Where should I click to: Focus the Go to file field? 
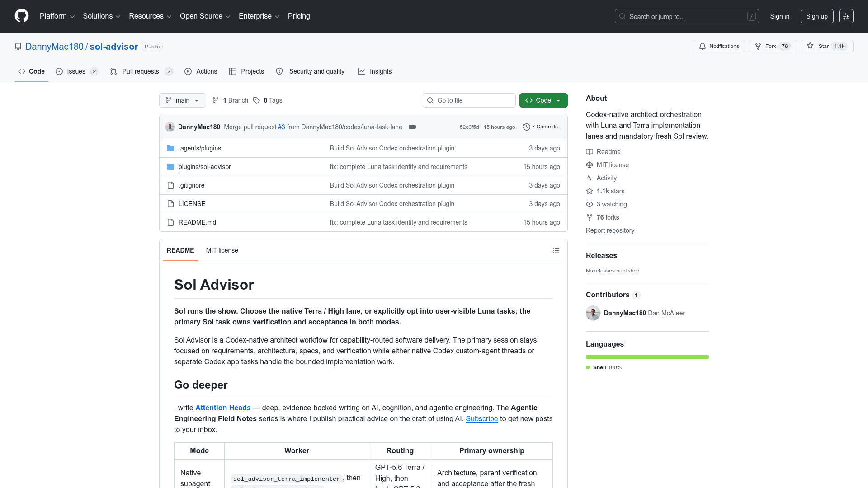point(469,100)
